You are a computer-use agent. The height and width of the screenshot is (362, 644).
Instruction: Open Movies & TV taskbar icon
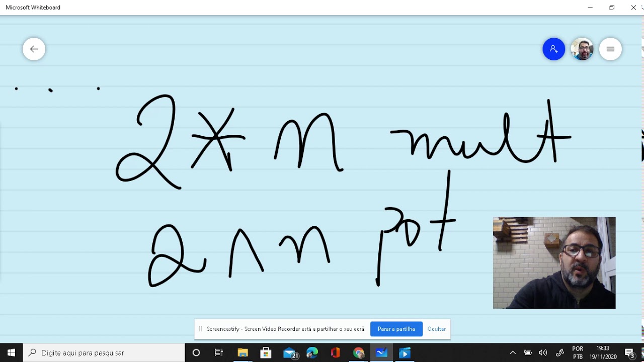pos(405,352)
